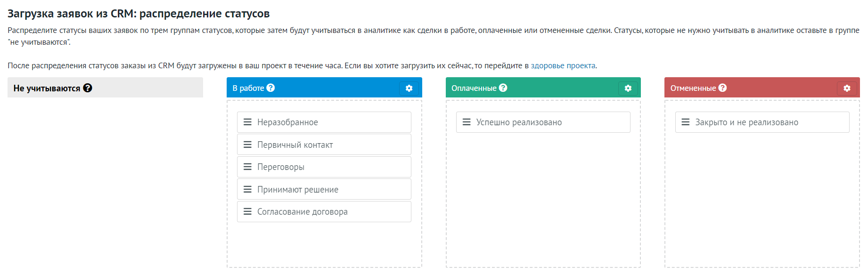Click the drag handle on "Неразобранное"
The image size is (868, 274).
[247, 122]
